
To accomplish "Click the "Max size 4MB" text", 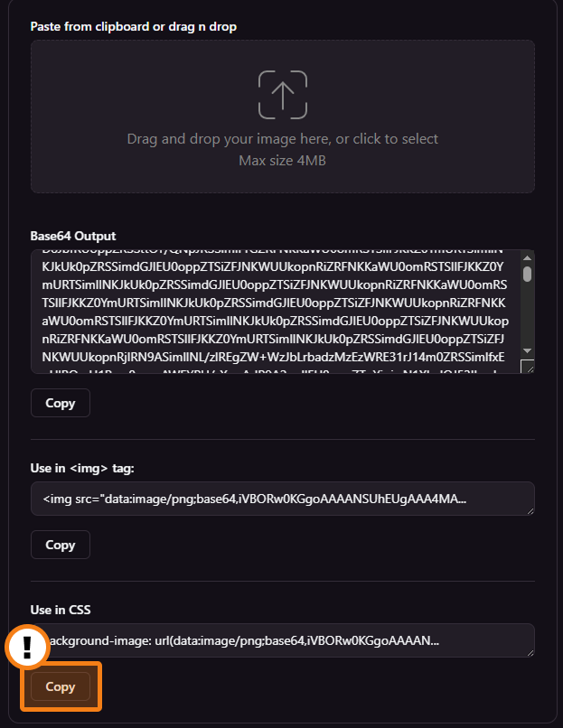I will (283, 161).
